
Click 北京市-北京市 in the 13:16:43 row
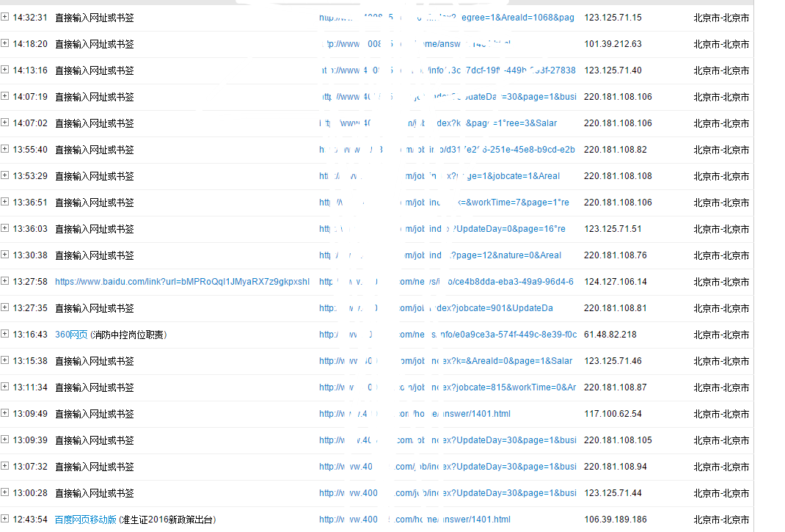click(x=721, y=335)
